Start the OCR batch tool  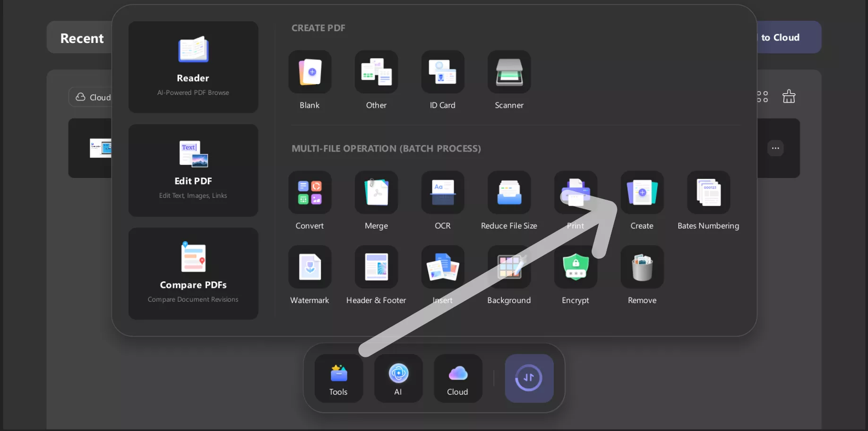[x=442, y=193]
